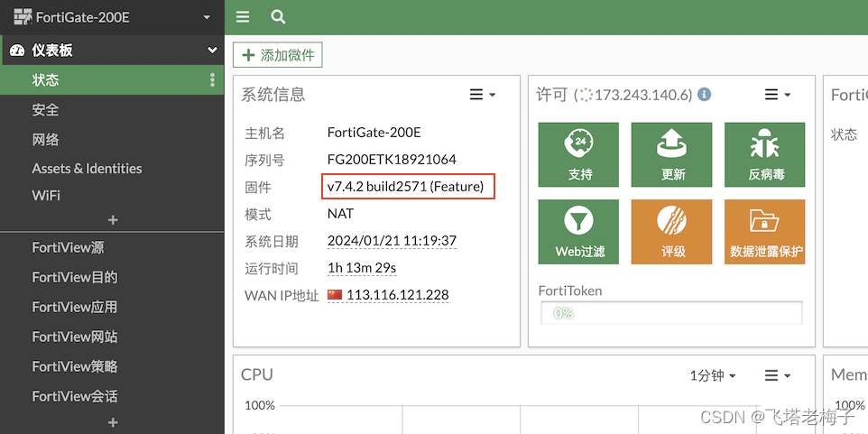Viewport: 868px width, 434px height.
Task: Click hostname value FortiGate-200E in 系统信息
Action: tap(374, 133)
